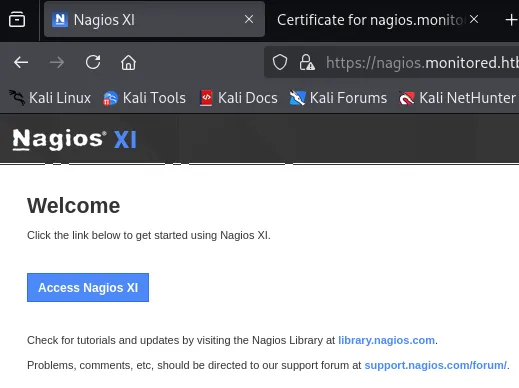Open the Kali Linux bookmark
The height and width of the screenshot is (388, 519).
coord(50,98)
